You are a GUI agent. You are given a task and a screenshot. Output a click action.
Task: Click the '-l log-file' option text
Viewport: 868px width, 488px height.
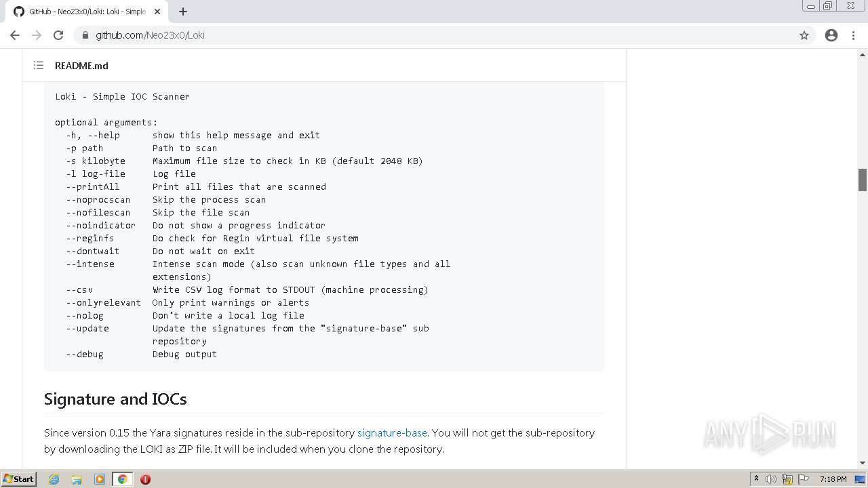point(96,174)
